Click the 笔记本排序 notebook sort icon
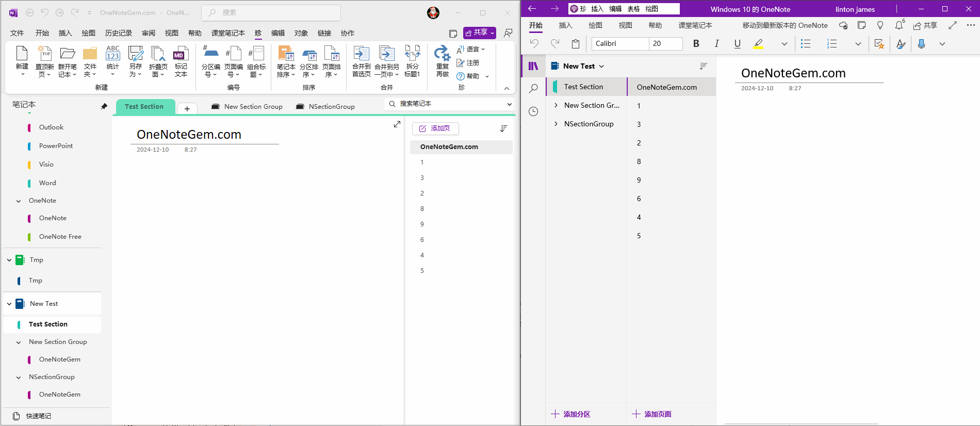The height and width of the screenshot is (426, 980). (286, 54)
